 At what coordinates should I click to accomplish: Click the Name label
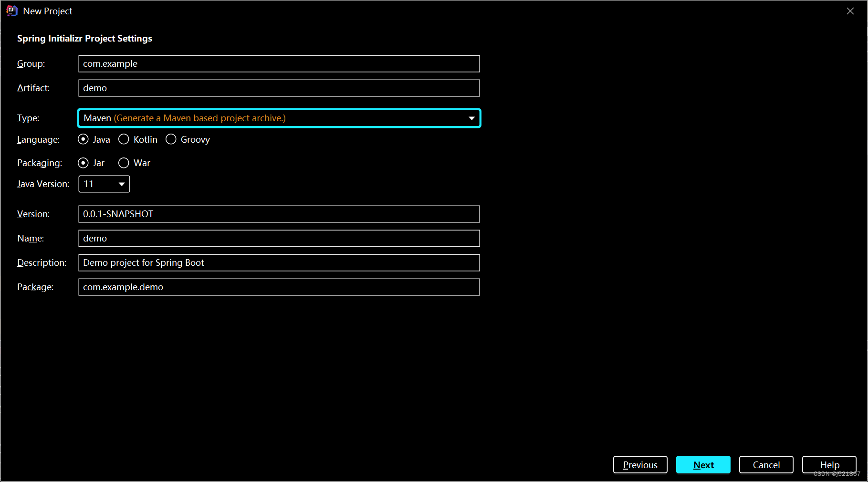point(31,239)
